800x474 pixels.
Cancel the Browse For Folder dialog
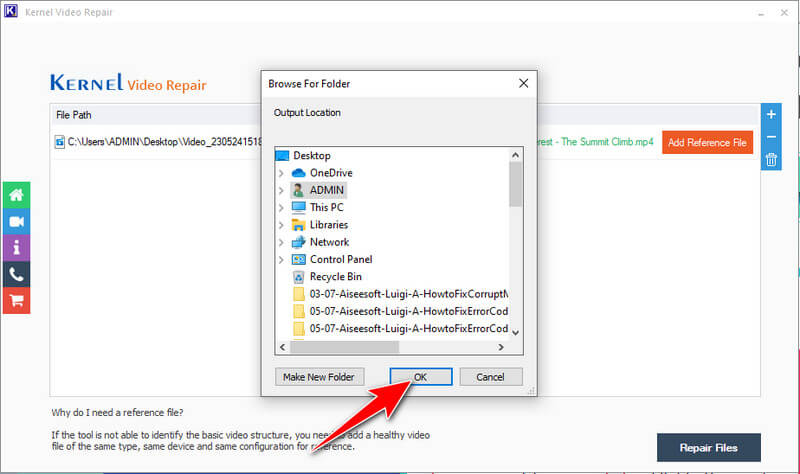(x=490, y=377)
